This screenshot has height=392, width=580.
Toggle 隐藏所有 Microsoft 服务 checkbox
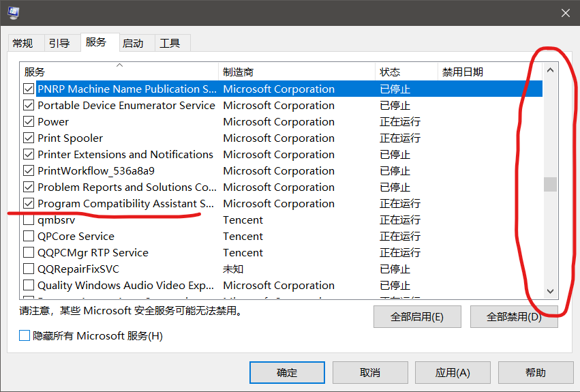click(25, 335)
